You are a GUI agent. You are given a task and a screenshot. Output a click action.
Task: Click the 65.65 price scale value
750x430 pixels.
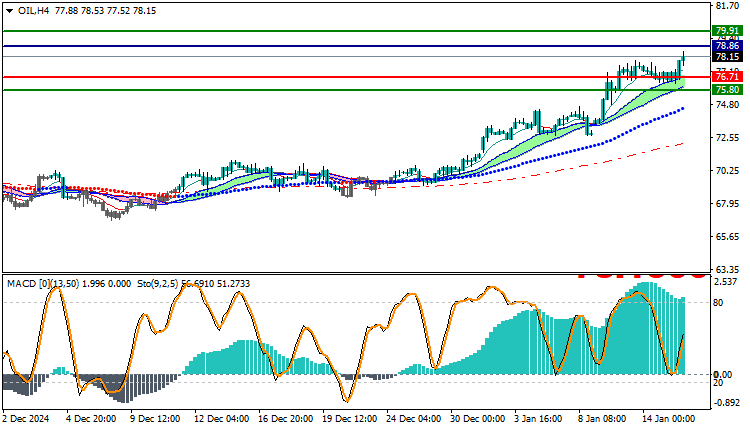point(728,237)
